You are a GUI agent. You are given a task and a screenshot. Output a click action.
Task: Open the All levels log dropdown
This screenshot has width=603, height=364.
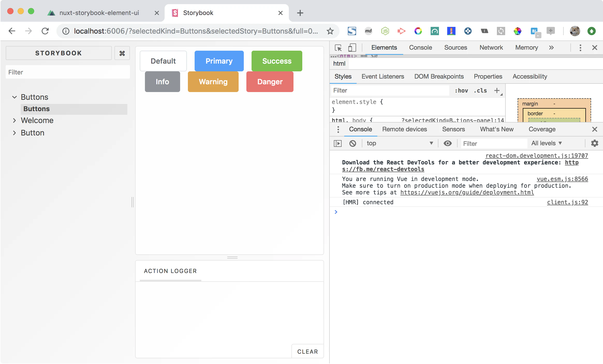(547, 143)
